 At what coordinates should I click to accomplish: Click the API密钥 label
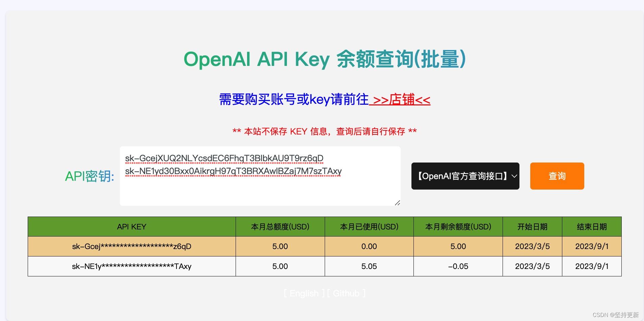90,176
